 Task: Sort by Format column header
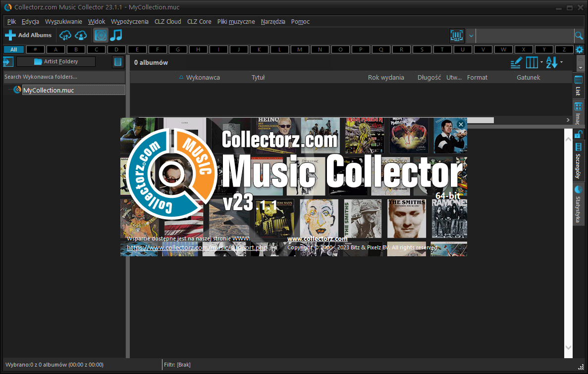tap(477, 78)
